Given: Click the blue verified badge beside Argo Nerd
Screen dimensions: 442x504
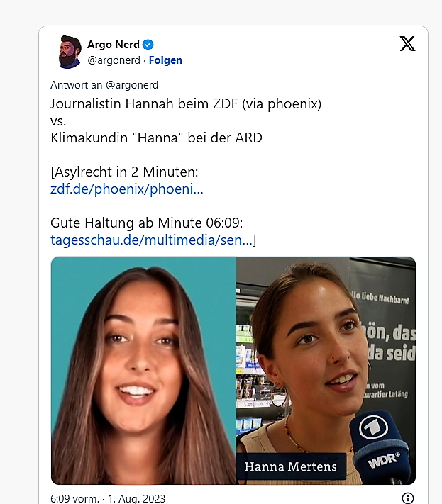Looking at the screenshot, I should [x=148, y=45].
